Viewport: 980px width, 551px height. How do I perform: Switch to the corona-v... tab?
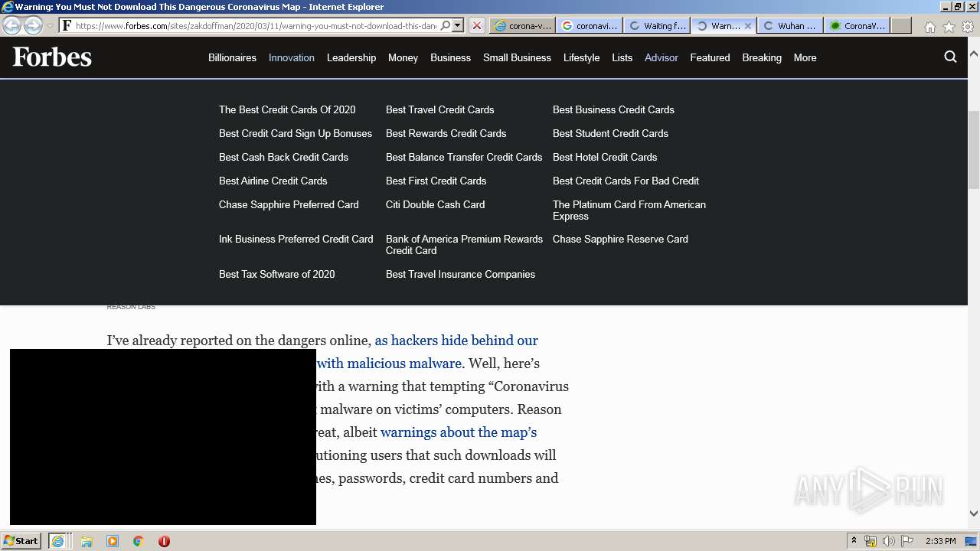[522, 25]
